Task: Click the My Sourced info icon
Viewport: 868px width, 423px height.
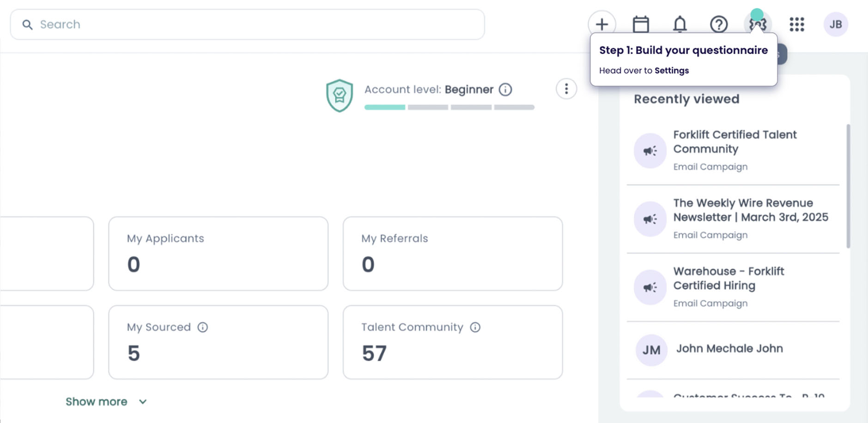Action: (x=203, y=327)
